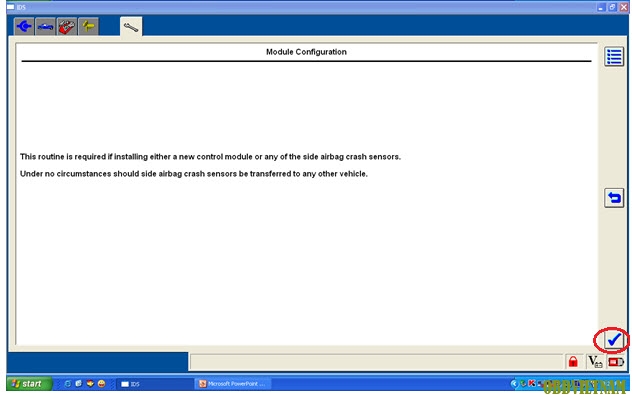Screen dimensions: 633x398
Task: Click the battery voltage V icon
Action: pyautogui.click(x=595, y=361)
